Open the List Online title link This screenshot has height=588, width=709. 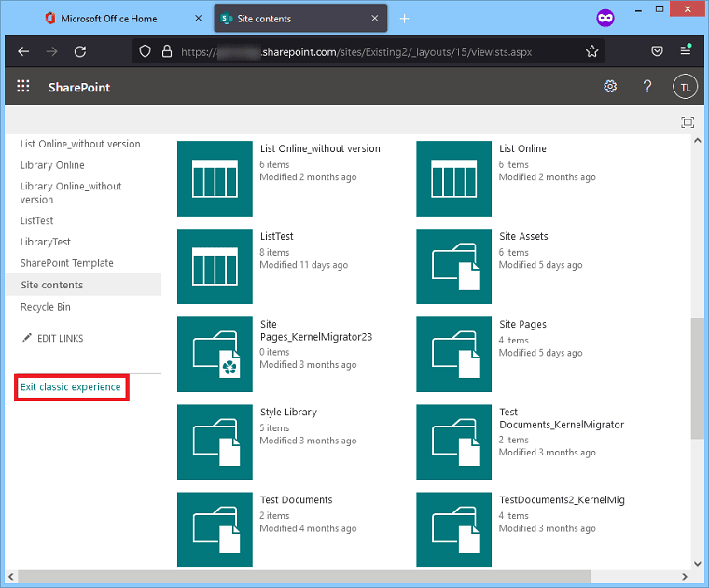[522, 148]
